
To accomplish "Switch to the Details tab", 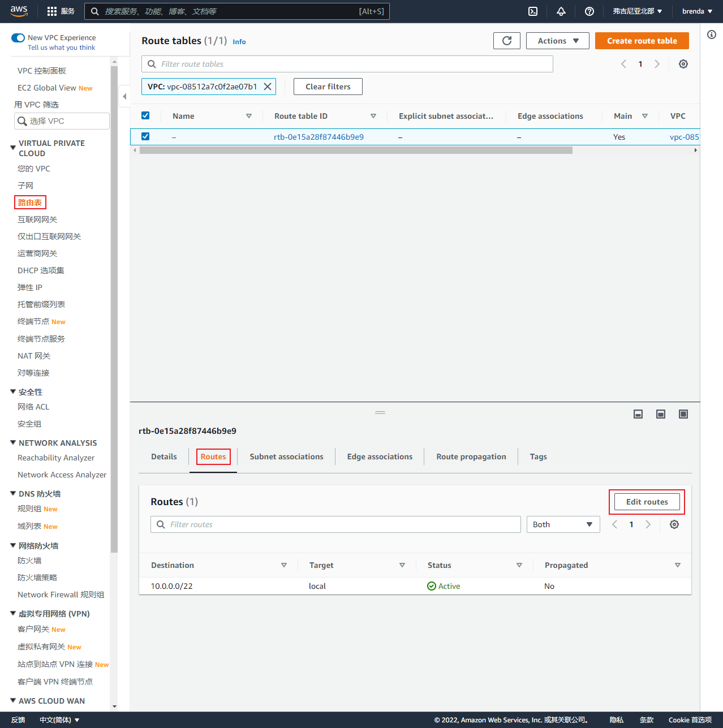I will click(x=164, y=456).
